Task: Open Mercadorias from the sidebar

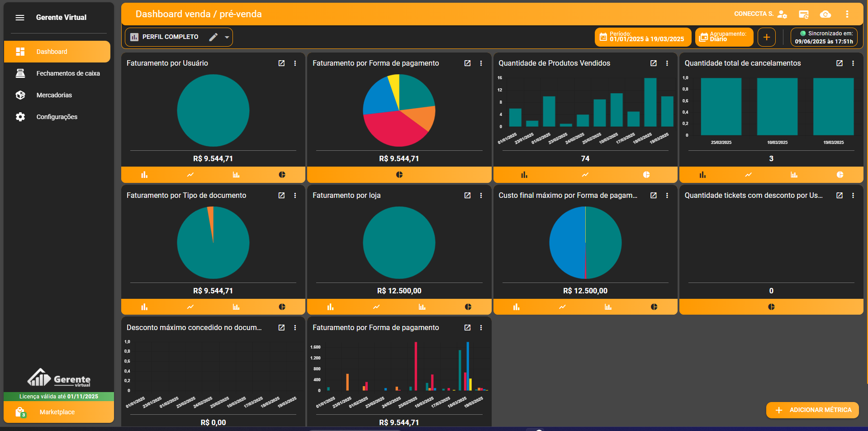Action: tap(54, 95)
